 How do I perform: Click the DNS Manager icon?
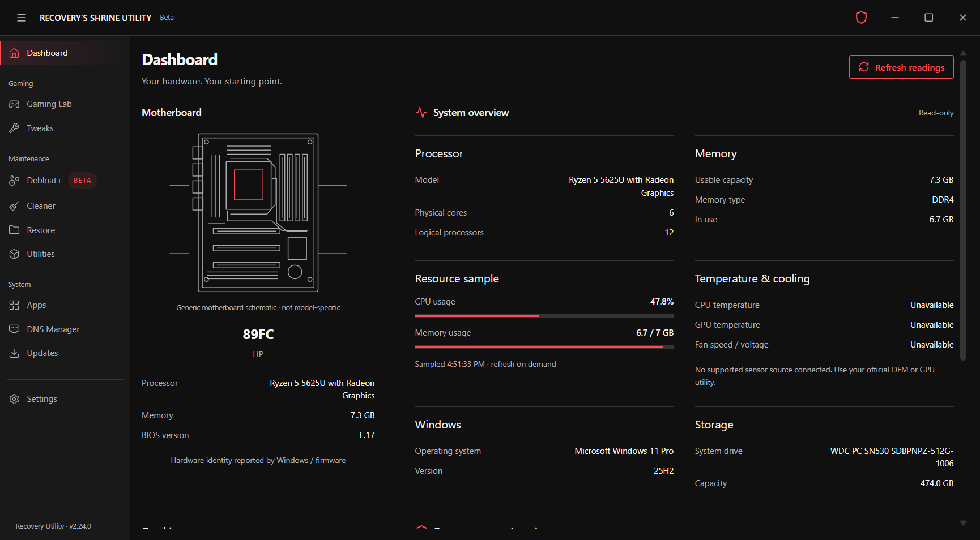click(14, 329)
